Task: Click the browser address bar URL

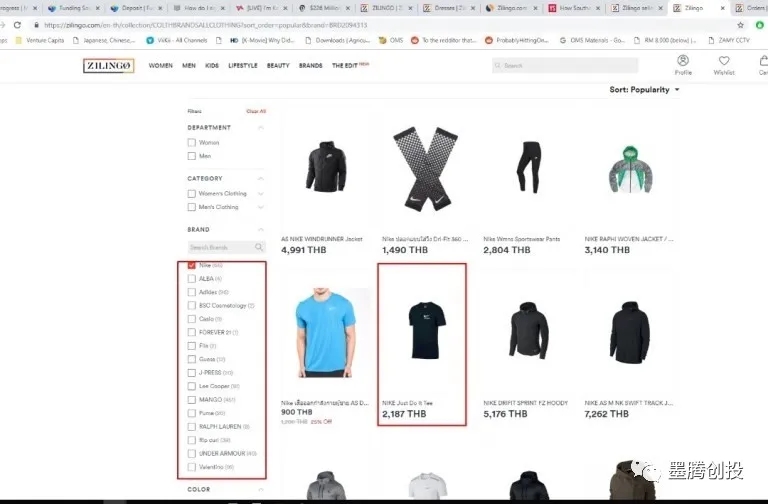Action: coord(206,24)
